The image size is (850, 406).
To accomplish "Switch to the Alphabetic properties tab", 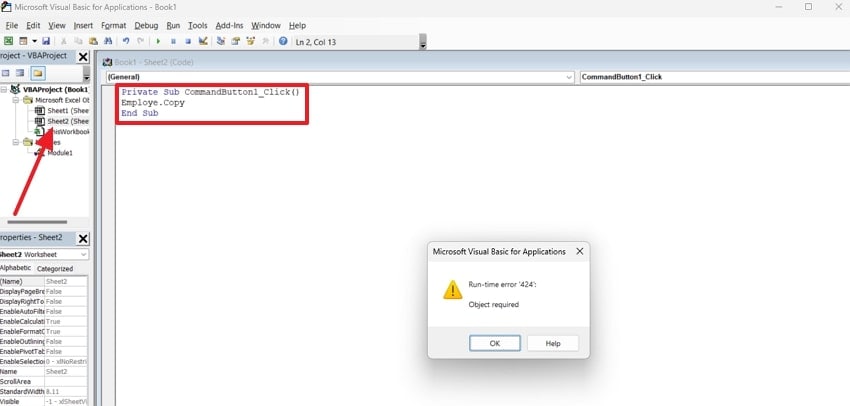I will coord(16,268).
